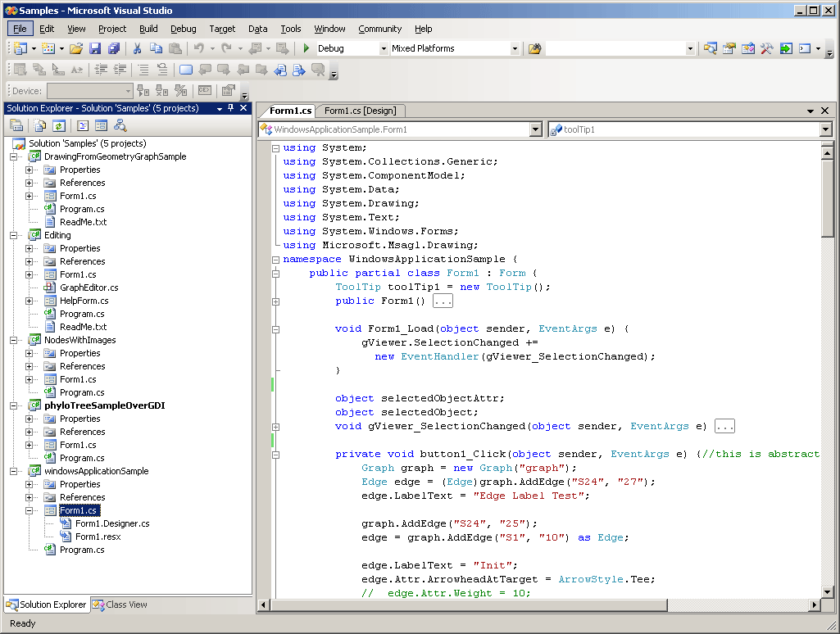The width and height of the screenshot is (840, 634).
Task: Open the Build menu
Action: 148,29
